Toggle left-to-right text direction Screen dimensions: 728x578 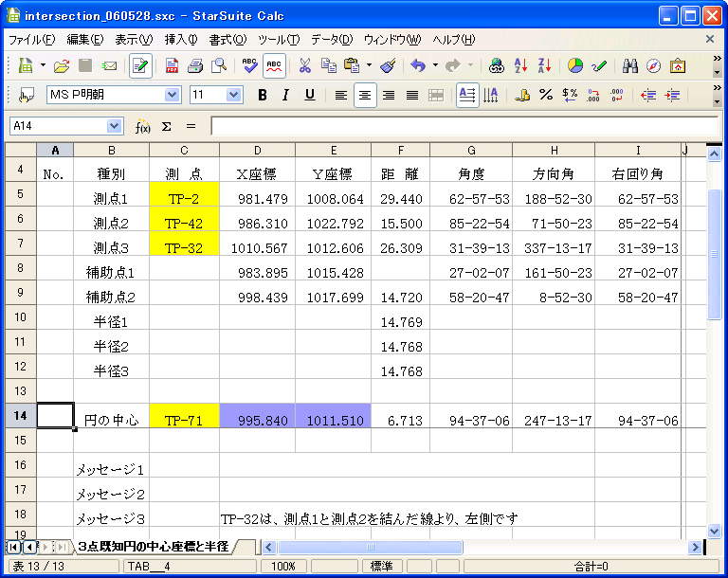(467, 95)
